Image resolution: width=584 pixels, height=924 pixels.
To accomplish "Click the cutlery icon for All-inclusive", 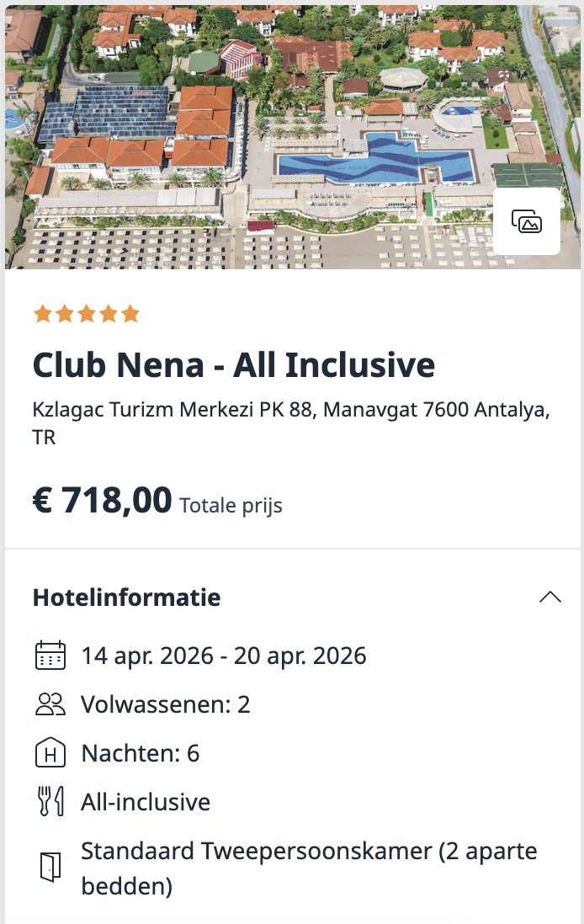I will 50,801.
